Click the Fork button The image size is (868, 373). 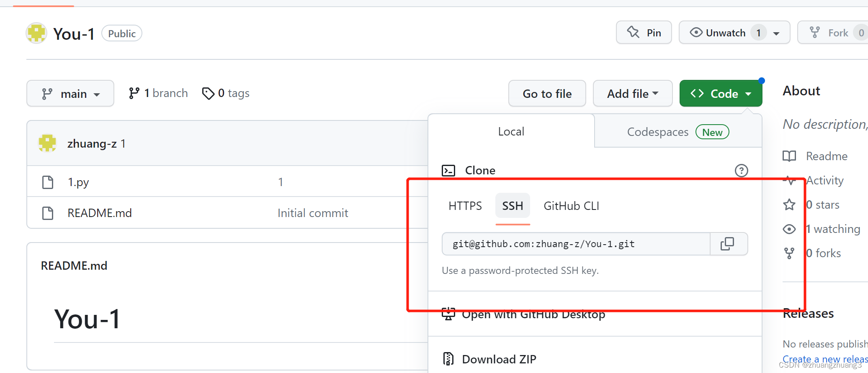tap(832, 33)
